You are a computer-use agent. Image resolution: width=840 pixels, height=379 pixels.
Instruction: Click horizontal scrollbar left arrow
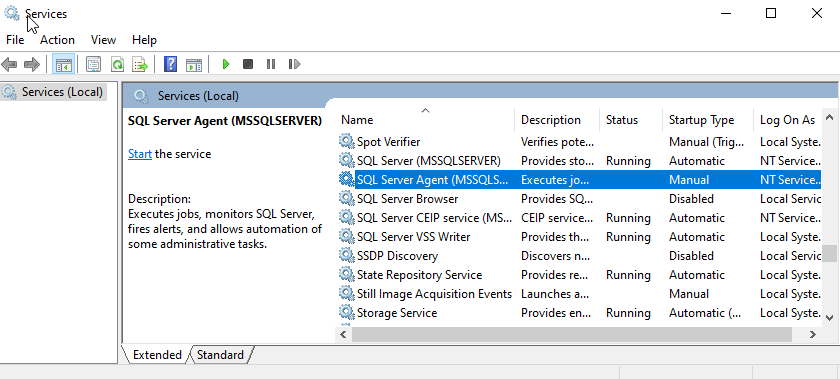(x=343, y=335)
